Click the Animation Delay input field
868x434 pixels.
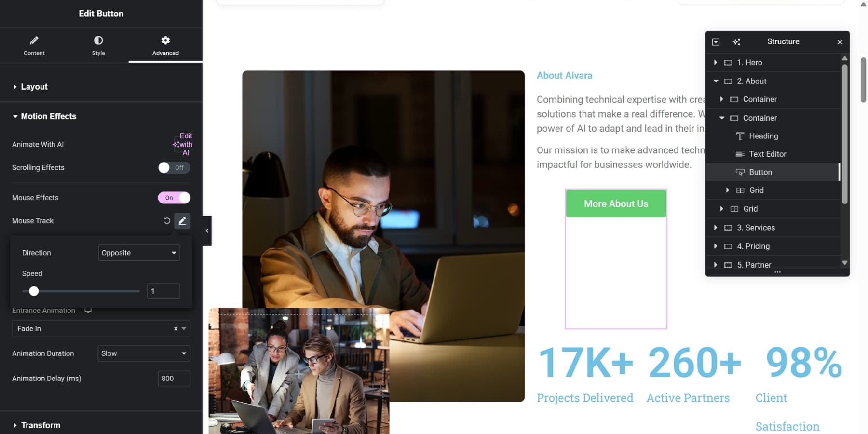(x=174, y=379)
